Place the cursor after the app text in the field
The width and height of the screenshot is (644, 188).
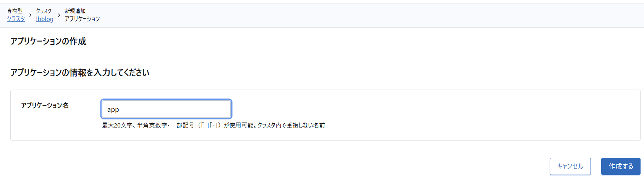(x=120, y=110)
